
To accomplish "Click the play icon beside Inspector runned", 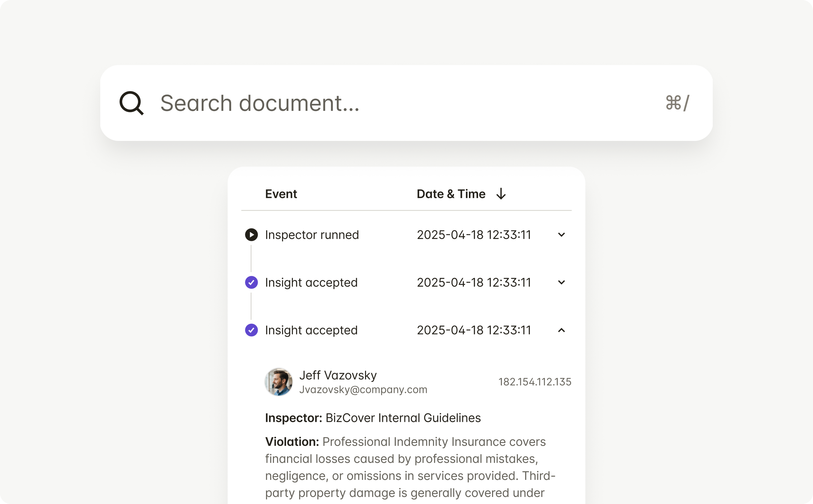I will [251, 235].
